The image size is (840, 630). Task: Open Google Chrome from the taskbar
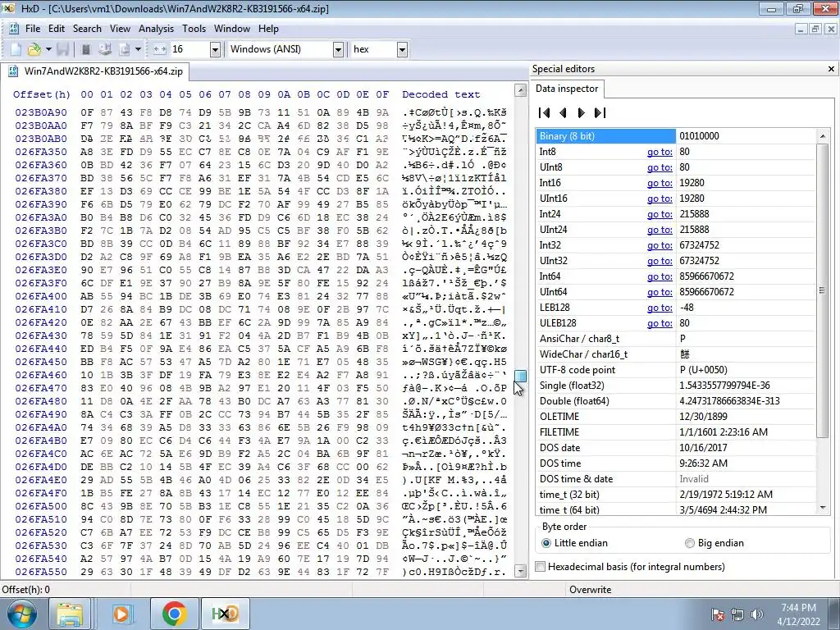174,614
